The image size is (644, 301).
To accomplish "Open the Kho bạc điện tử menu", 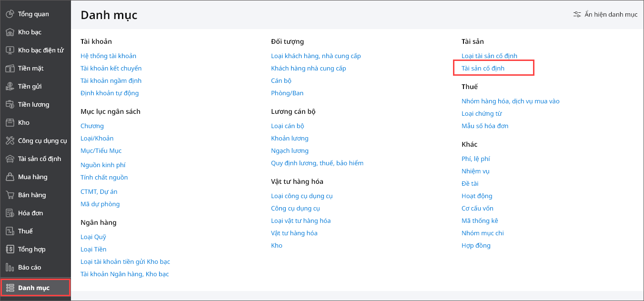I will click(x=40, y=50).
